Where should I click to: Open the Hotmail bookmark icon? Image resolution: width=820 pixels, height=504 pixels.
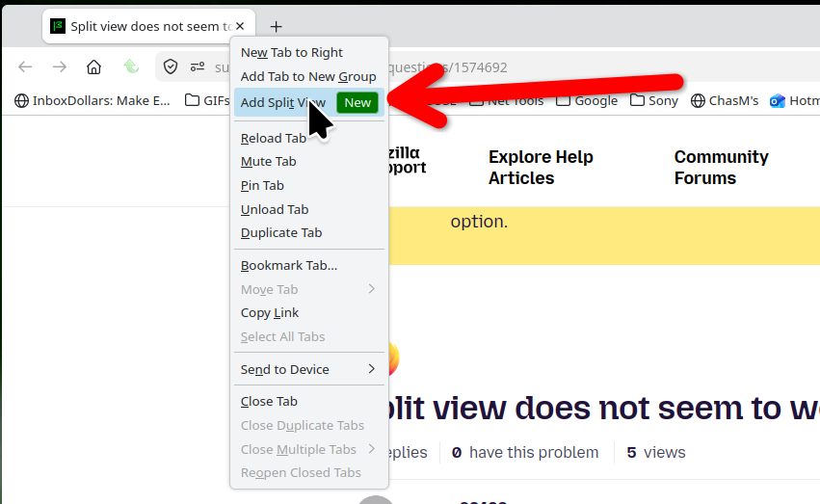click(777, 100)
